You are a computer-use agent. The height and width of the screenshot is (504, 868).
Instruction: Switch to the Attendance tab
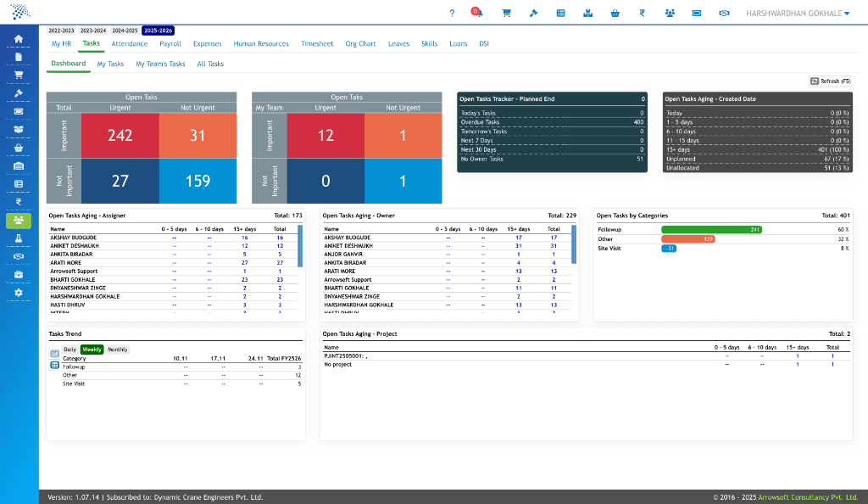coord(129,43)
